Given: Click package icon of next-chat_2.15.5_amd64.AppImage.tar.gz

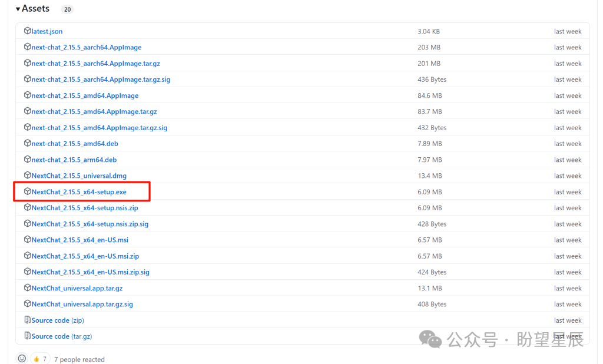Looking at the screenshot, I should 27,111.
